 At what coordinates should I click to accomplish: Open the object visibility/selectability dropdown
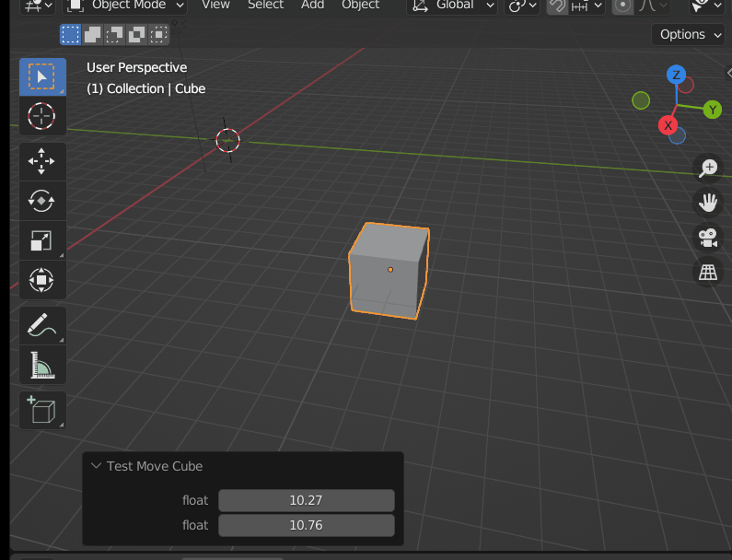point(707,6)
